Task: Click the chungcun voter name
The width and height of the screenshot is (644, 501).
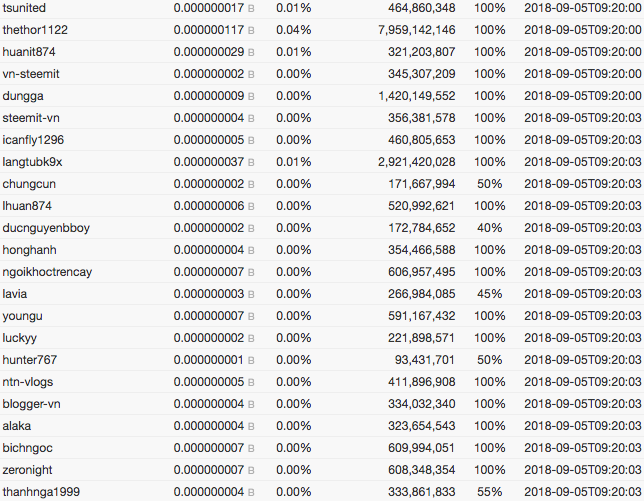Action: point(29,184)
